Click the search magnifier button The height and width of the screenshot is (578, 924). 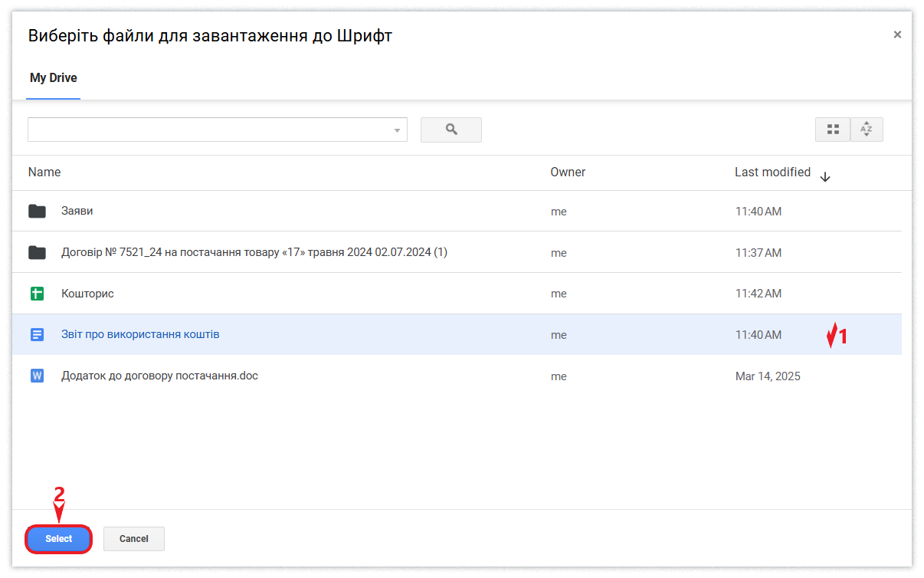pyautogui.click(x=451, y=130)
